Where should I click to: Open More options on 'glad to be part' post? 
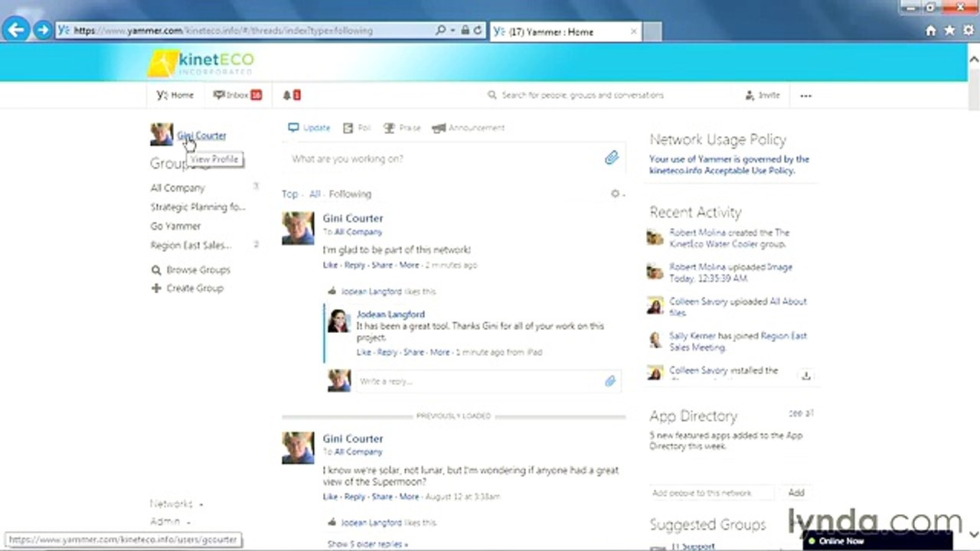[409, 265]
